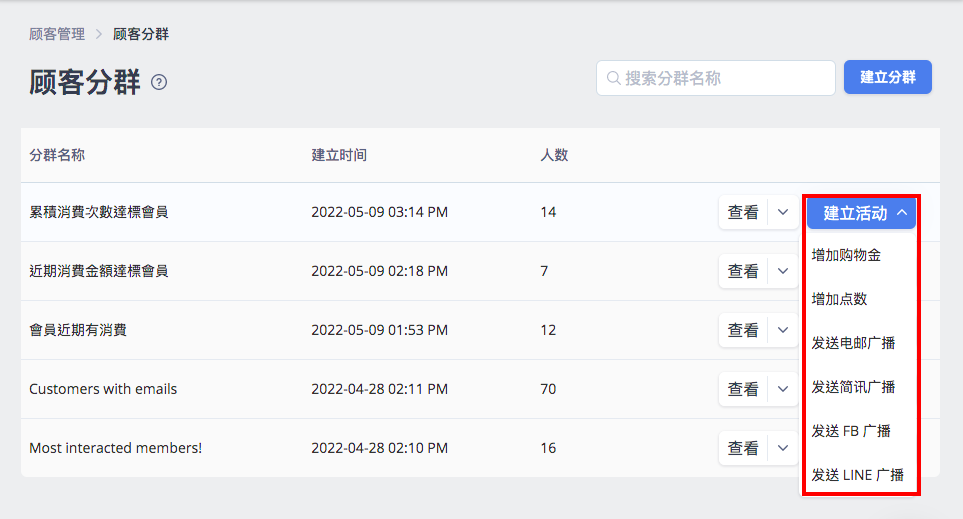Screen dimensions: 963x519
Task: Click the help question mark icon beside 顾客分群
Action: click(x=159, y=82)
